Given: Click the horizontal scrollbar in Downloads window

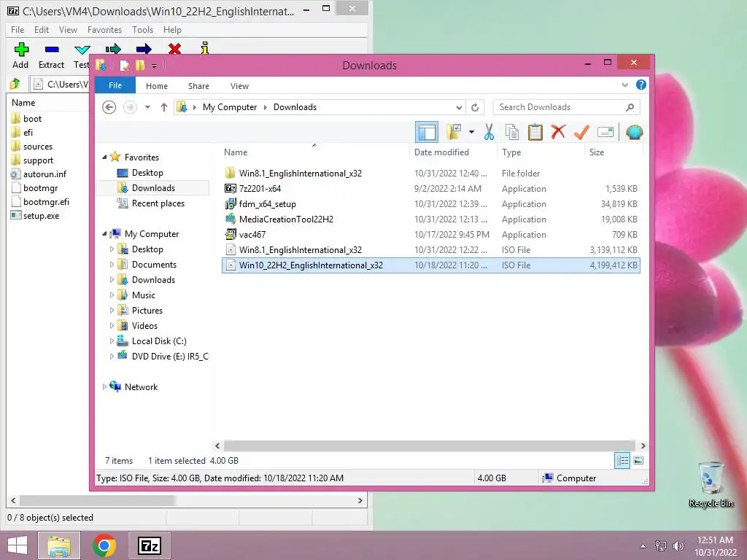Looking at the screenshot, I should (x=429, y=446).
